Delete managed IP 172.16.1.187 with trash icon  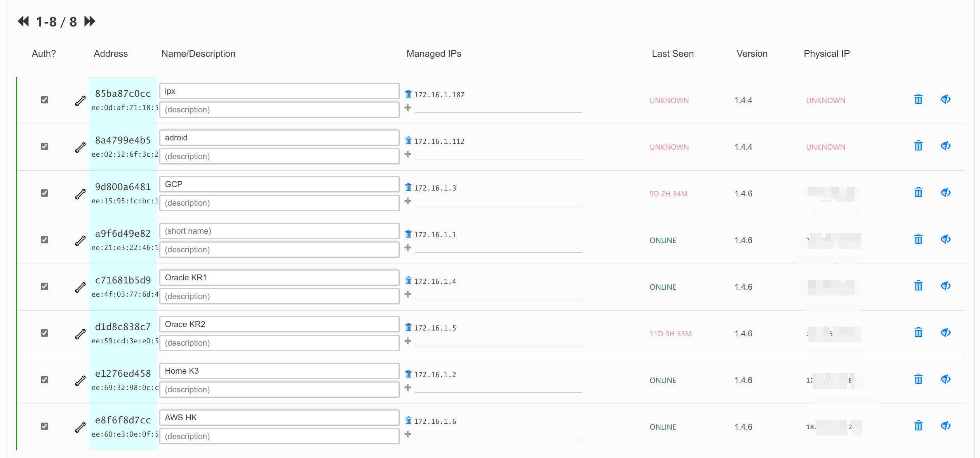pyautogui.click(x=408, y=93)
